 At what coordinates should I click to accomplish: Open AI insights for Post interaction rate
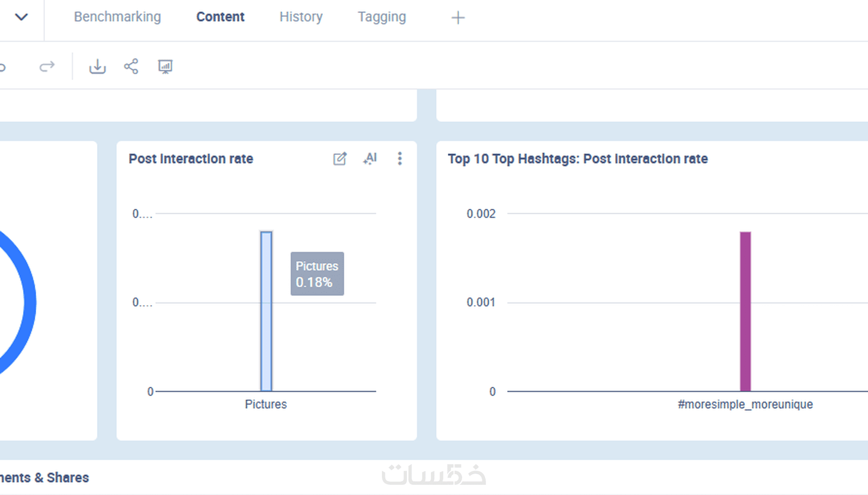tap(370, 159)
